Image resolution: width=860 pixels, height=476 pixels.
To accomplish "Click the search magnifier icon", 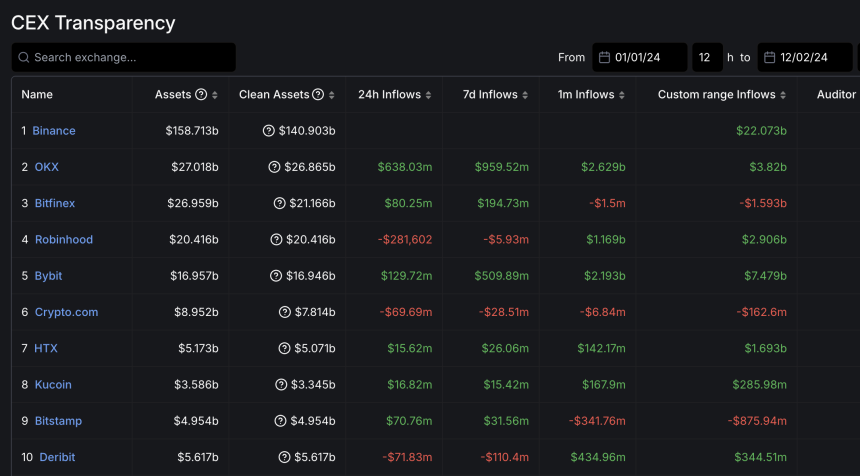I will (x=23, y=58).
